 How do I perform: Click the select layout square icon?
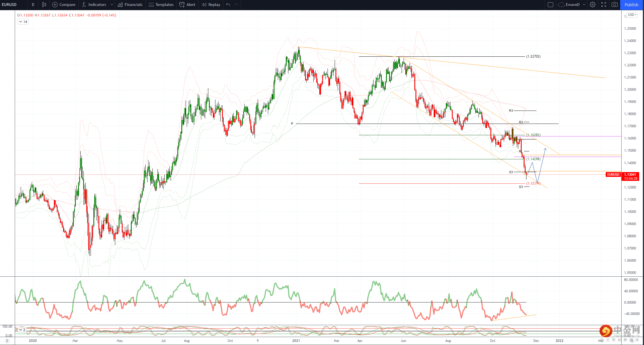pyautogui.click(x=550, y=5)
